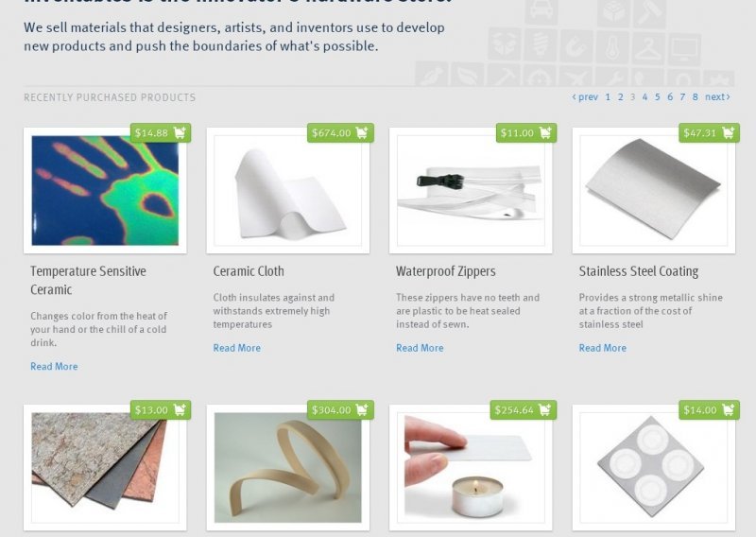
Task: Open page 5 in pagination
Action: 657,97
